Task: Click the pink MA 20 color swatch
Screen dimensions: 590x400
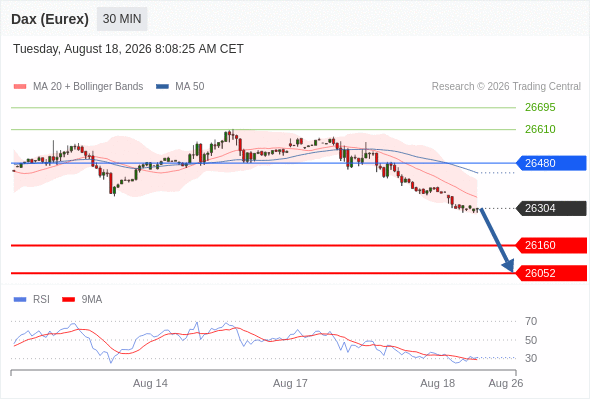Action: pos(20,87)
